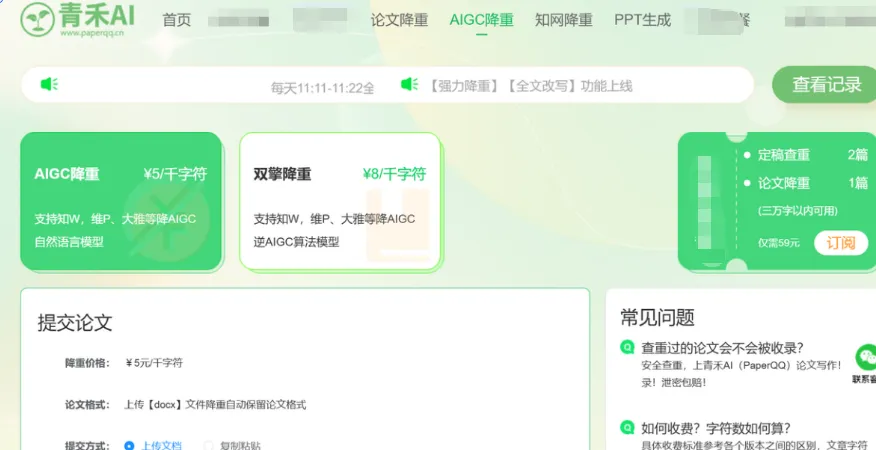Select the 双擎降重 ¥8/千字符 card
Image resolution: width=876 pixels, height=450 pixels.
coord(340,201)
